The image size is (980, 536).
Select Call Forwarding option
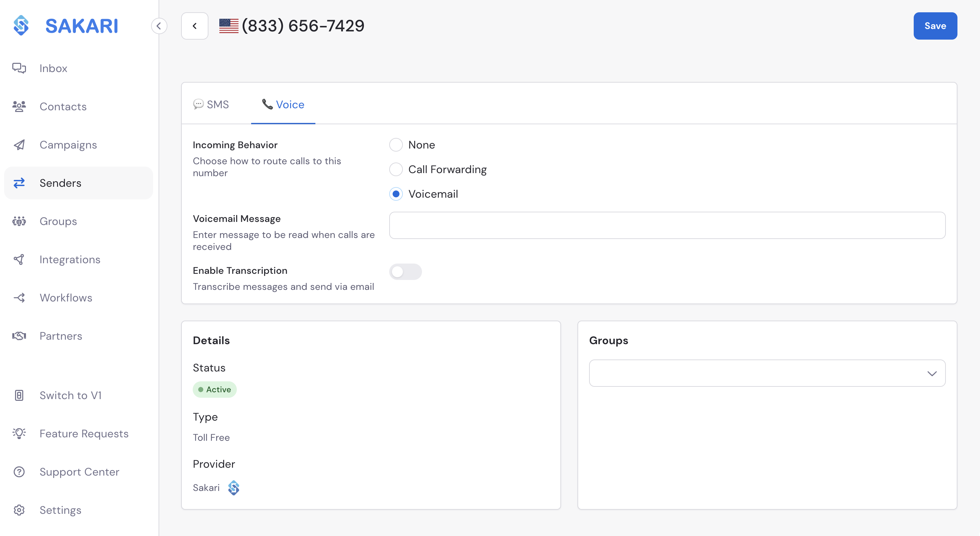point(396,169)
